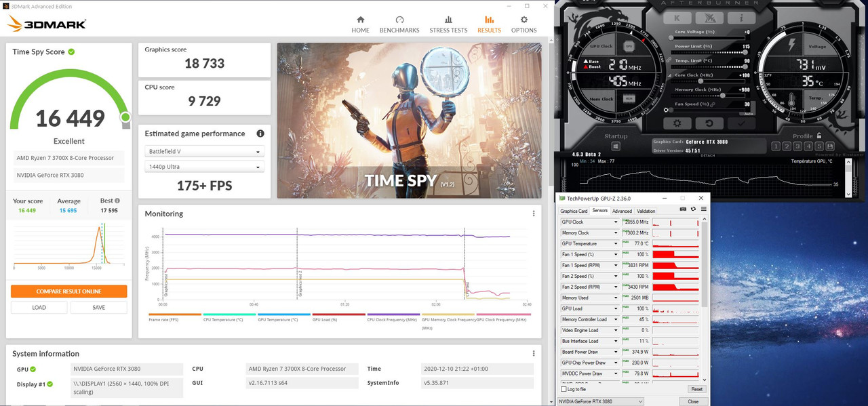The image size is (868, 406).
Task: Click the green checkmark next to Time Spy Score
Action: tap(71, 52)
